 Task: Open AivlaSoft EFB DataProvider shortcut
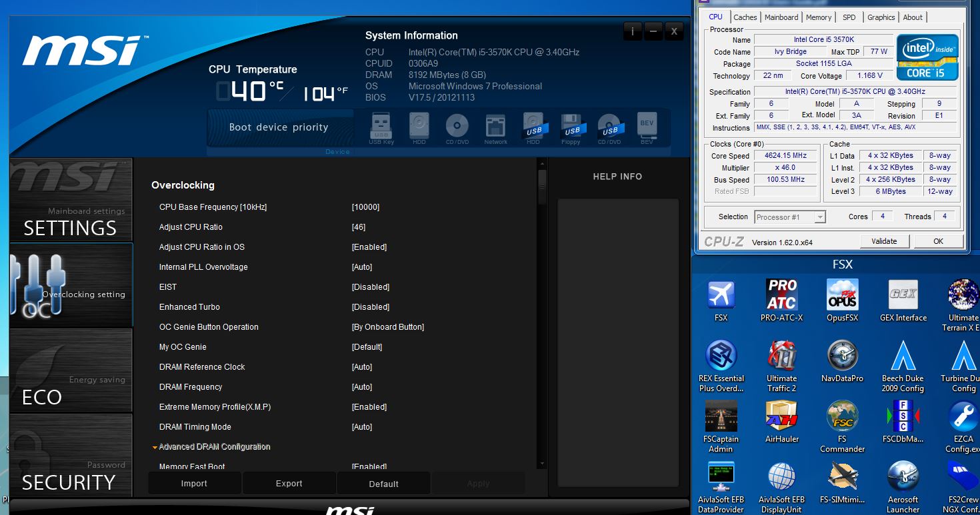pyautogui.click(x=721, y=488)
